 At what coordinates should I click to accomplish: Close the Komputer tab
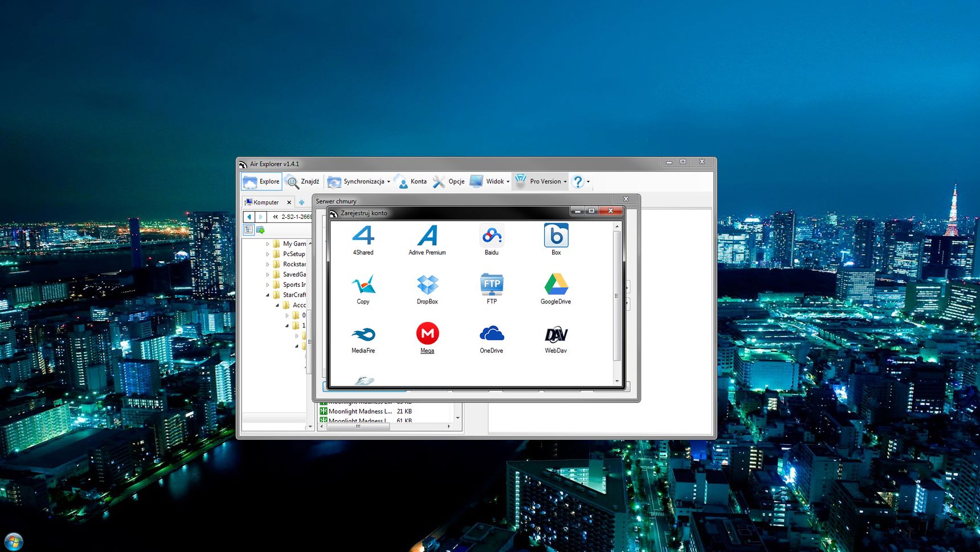(289, 202)
